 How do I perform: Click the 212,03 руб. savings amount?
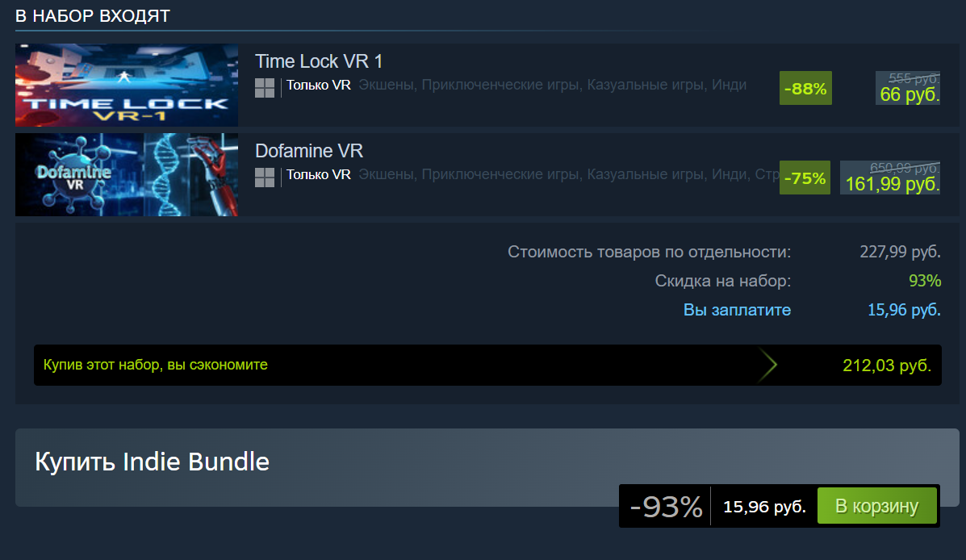[887, 366]
